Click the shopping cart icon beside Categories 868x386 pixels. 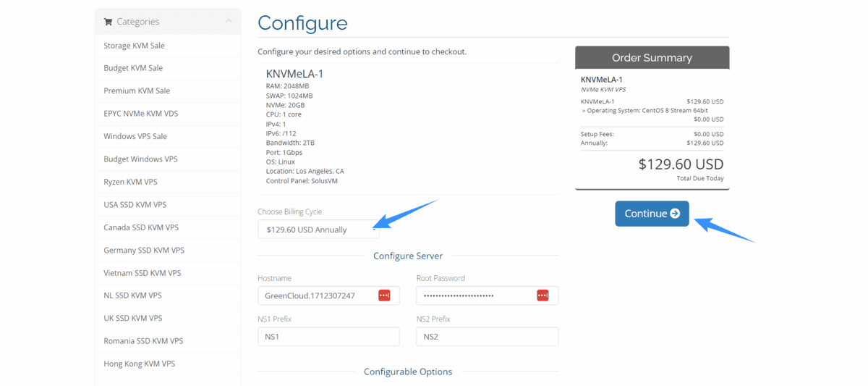pyautogui.click(x=109, y=22)
